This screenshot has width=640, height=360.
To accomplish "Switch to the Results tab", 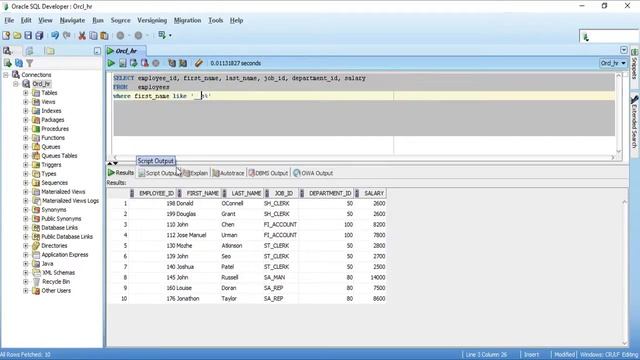I will [x=121, y=173].
